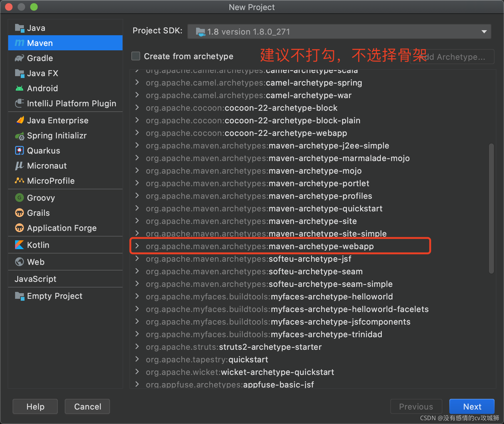Viewport: 504px width, 424px height.
Task: Click the IntelliJ Platform Plugin icon
Action: point(19,103)
